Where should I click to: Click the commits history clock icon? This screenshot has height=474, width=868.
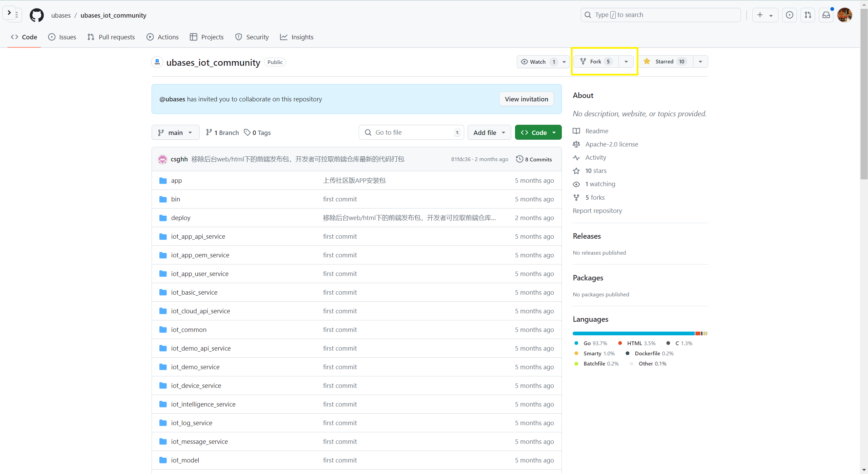tap(519, 159)
